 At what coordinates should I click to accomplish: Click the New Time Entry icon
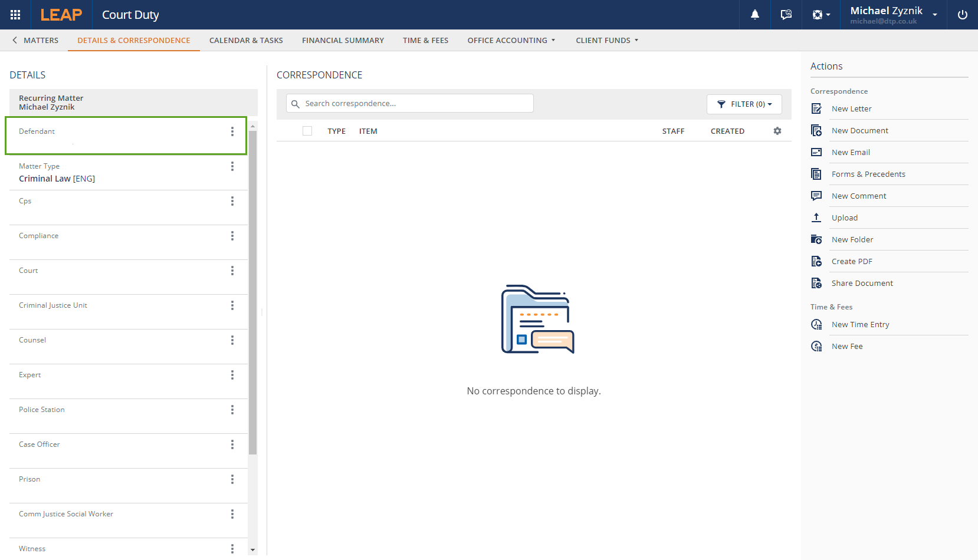coord(816,324)
